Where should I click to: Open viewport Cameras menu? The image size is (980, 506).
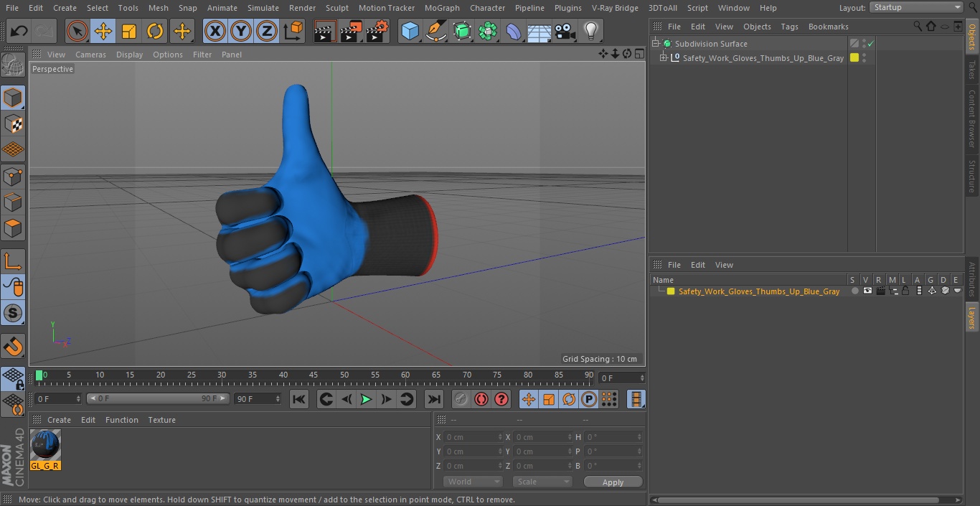pyautogui.click(x=90, y=55)
